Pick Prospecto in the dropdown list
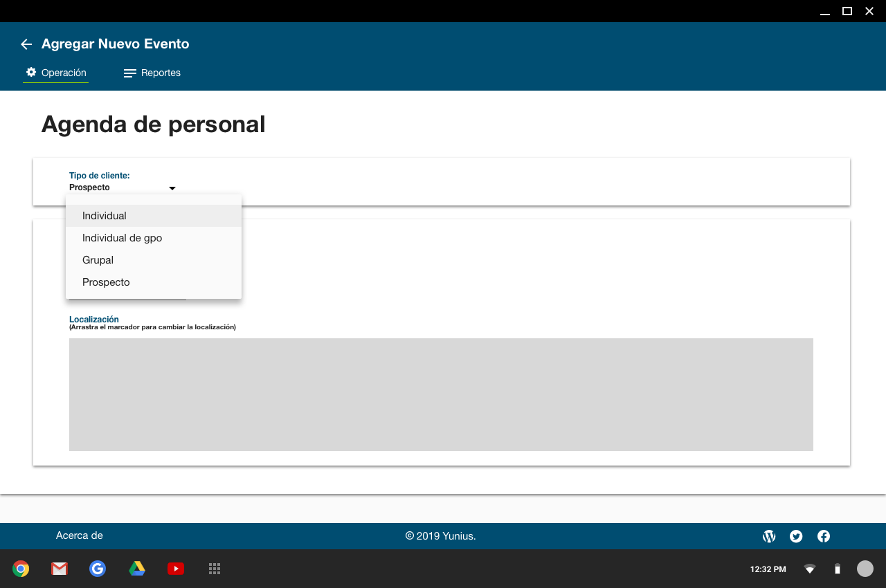 click(106, 282)
